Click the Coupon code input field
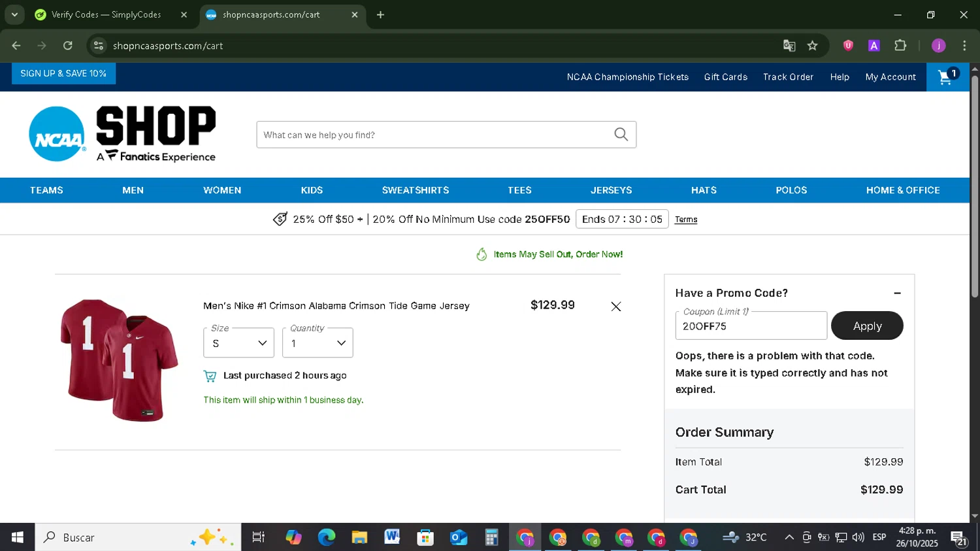This screenshot has width=980, height=551. (x=751, y=326)
